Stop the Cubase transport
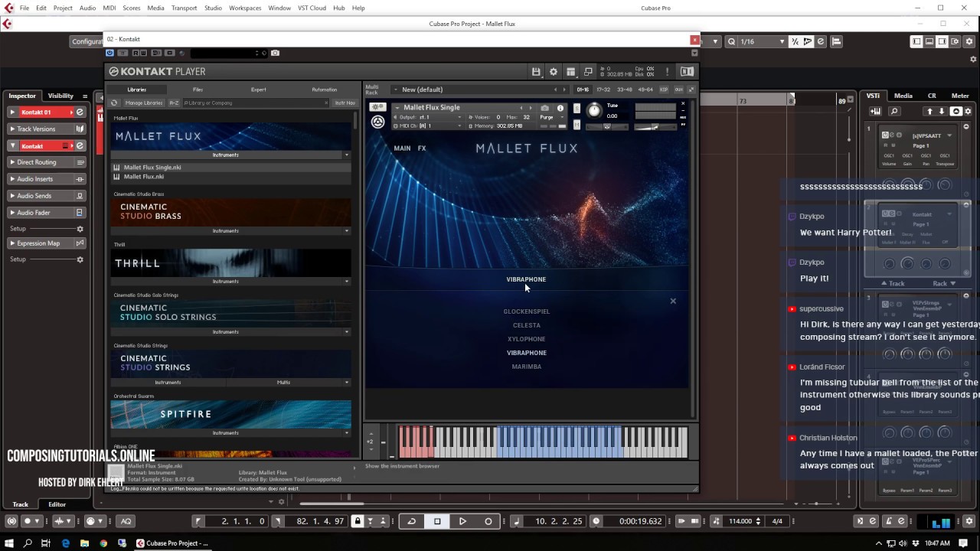The height and width of the screenshot is (551, 980). click(437, 521)
